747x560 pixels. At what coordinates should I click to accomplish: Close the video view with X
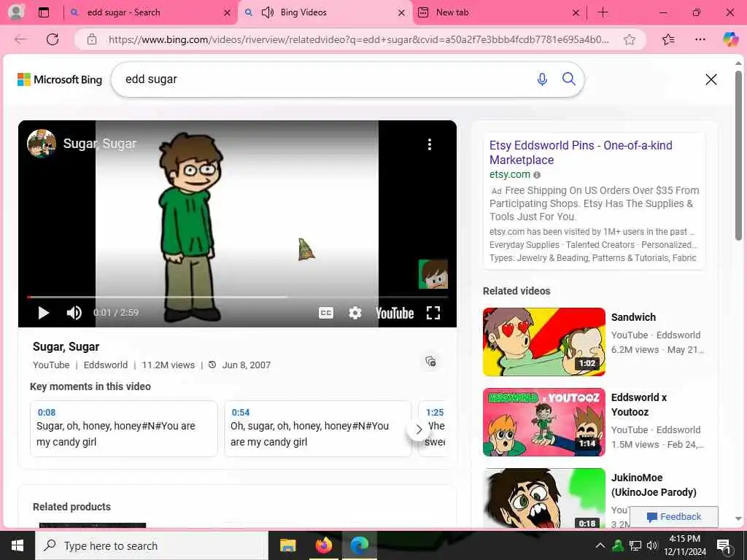pos(711,79)
